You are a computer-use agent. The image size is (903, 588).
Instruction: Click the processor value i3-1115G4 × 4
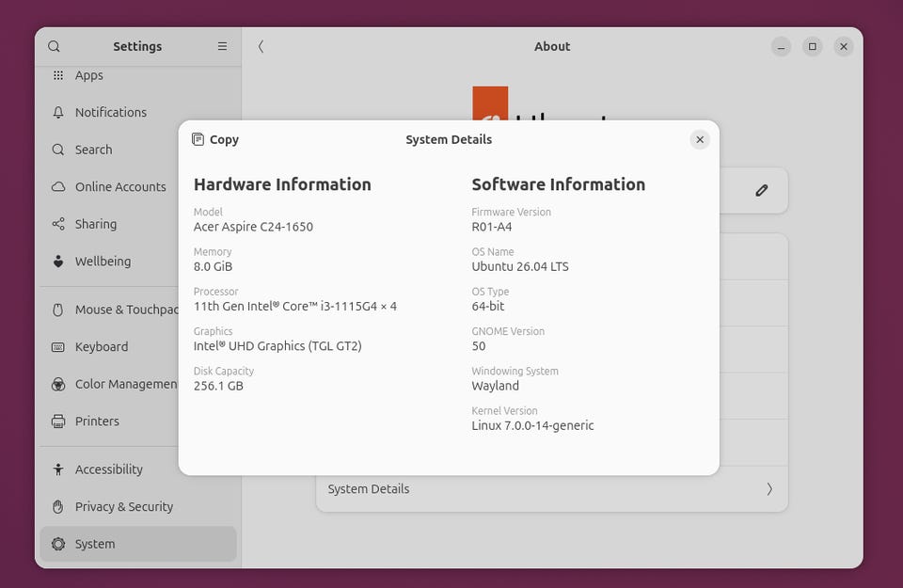point(294,307)
